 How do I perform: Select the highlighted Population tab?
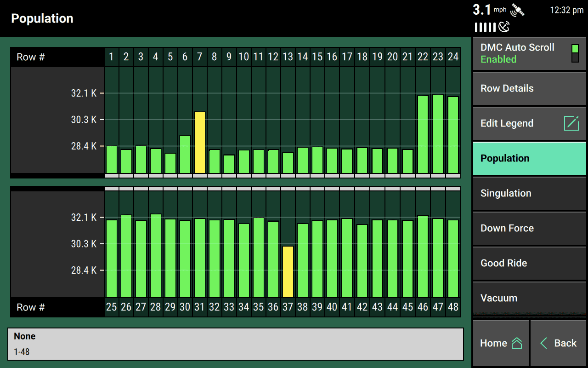point(528,158)
